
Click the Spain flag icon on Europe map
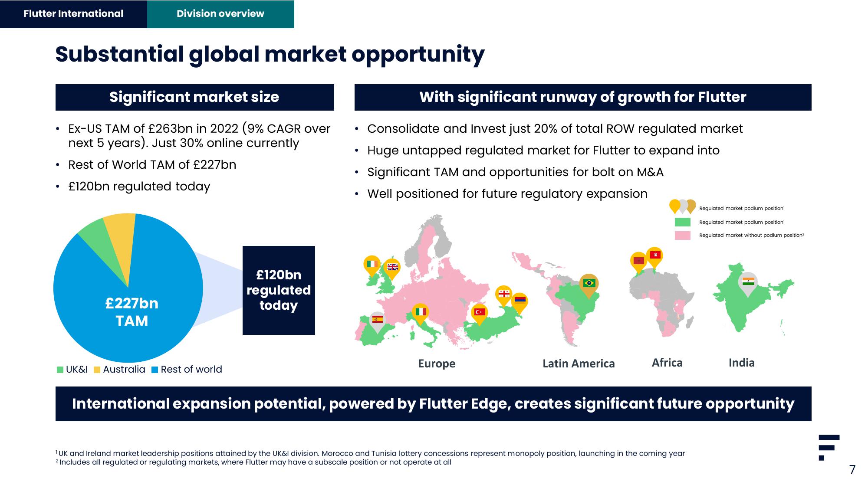click(380, 319)
